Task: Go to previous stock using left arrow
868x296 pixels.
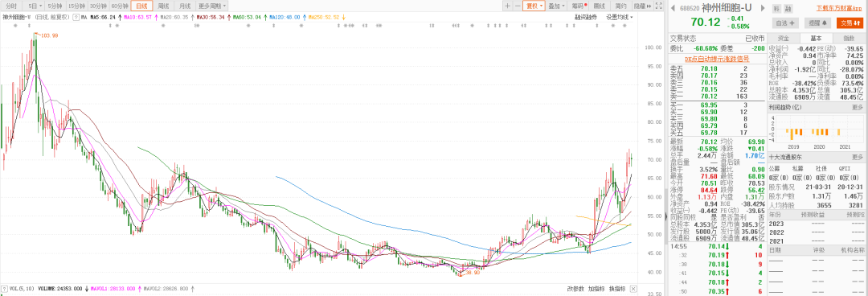Action: click(674, 8)
